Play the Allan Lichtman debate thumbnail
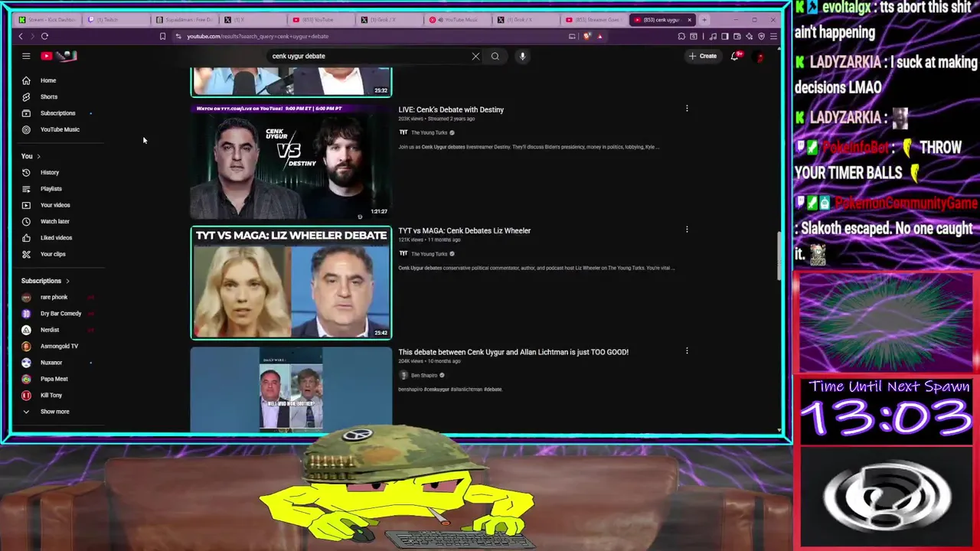 pyautogui.click(x=291, y=389)
